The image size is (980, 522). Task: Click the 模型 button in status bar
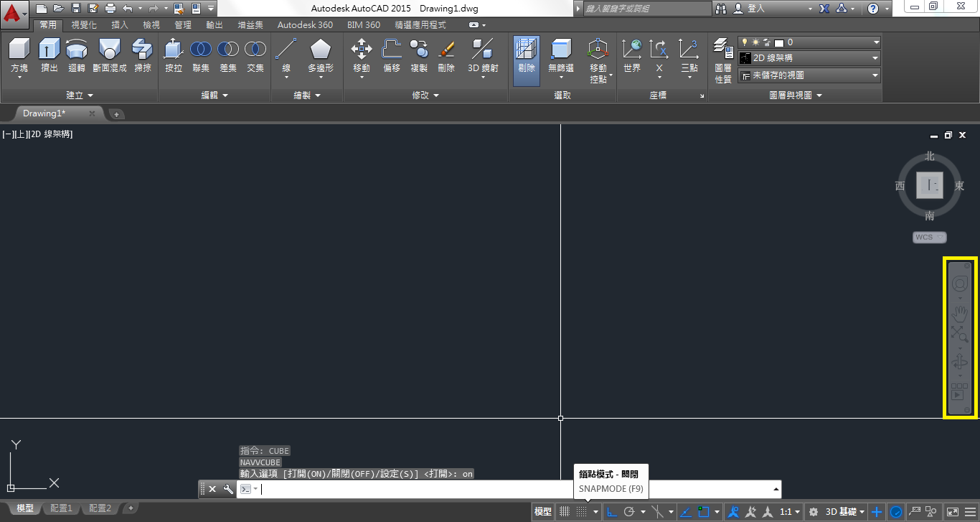[x=543, y=512]
